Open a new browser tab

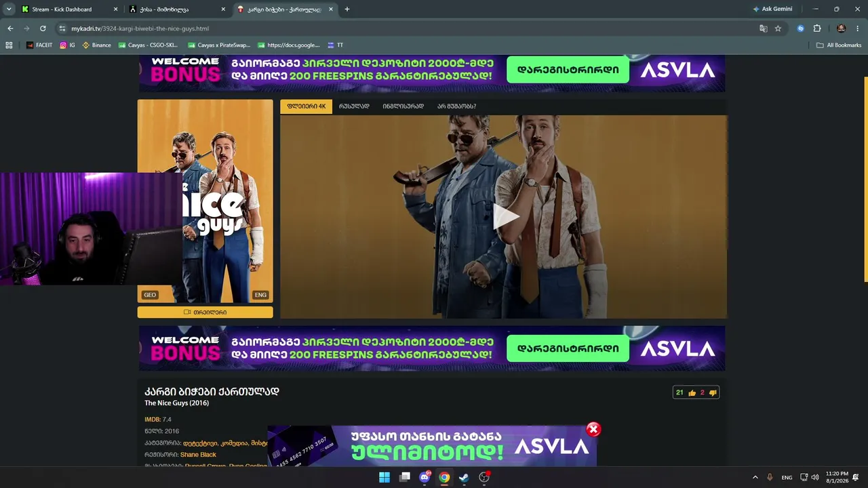[347, 9]
